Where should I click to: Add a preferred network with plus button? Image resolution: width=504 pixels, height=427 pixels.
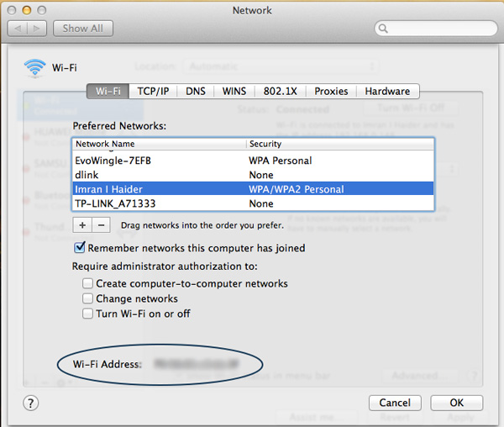[82, 225]
